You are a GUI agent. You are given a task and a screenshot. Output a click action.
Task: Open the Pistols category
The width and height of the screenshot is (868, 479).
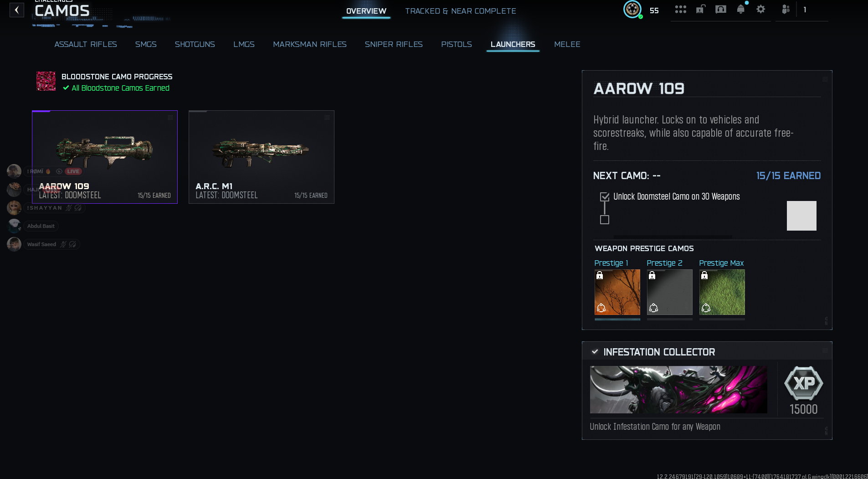pyautogui.click(x=457, y=44)
